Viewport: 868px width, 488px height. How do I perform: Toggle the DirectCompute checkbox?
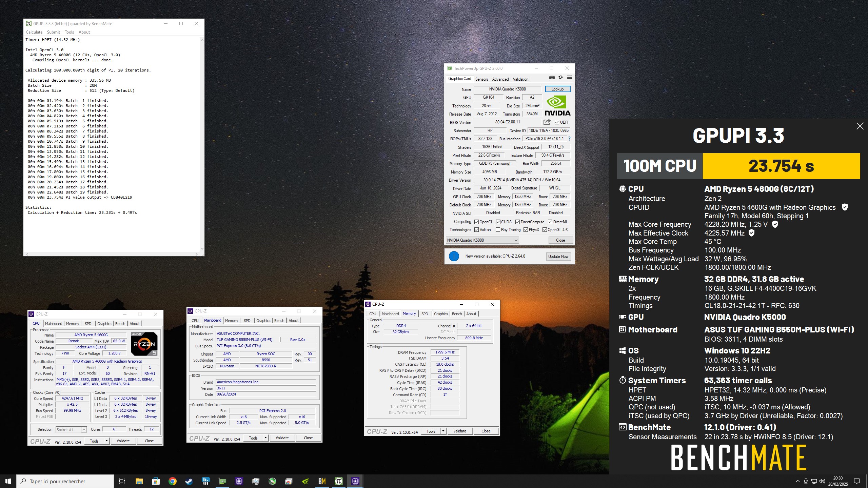pos(517,222)
